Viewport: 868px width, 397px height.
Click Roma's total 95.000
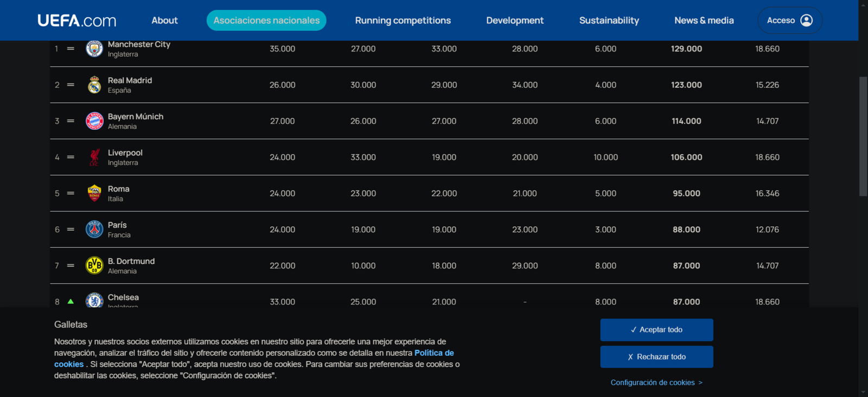coord(686,193)
